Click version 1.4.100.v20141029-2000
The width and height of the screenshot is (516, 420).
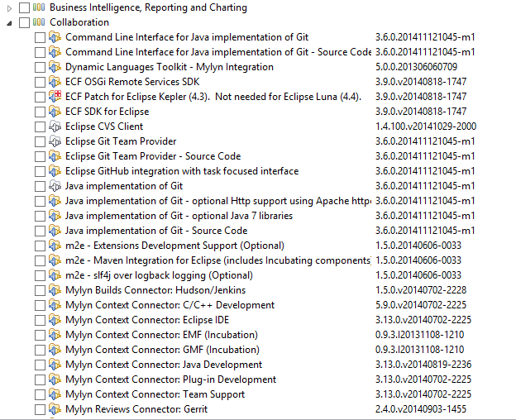coord(426,126)
